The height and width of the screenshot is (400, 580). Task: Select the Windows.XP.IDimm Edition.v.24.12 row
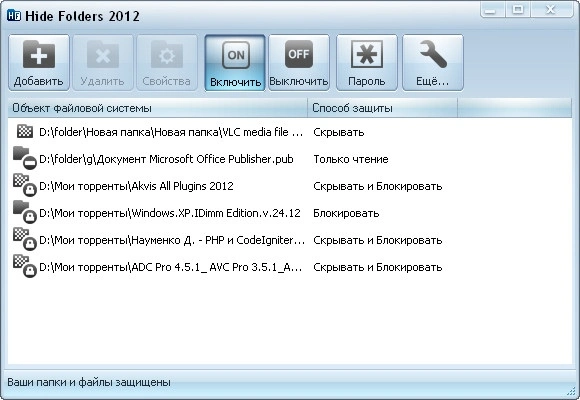290,213
